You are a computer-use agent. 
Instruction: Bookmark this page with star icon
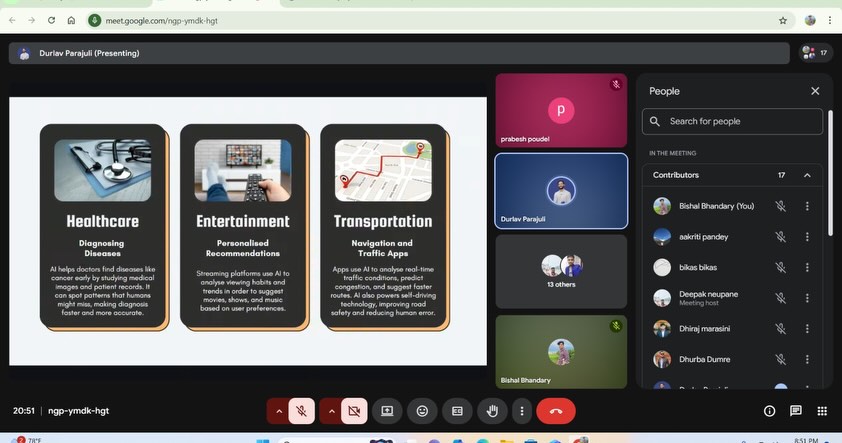[783, 20]
